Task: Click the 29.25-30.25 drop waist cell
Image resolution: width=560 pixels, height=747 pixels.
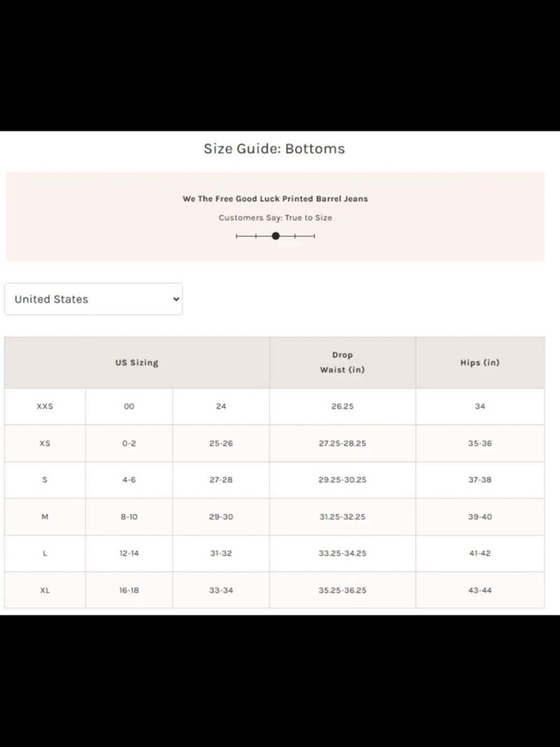Action: pos(343,480)
